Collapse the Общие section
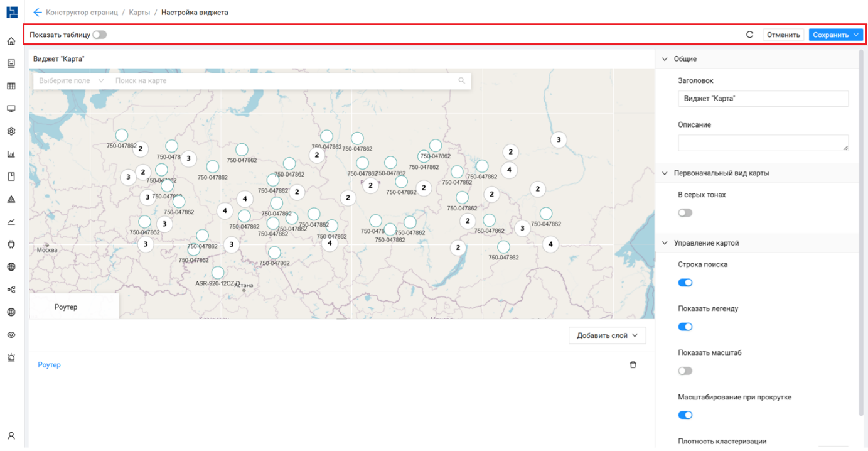This screenshot has width=868, height=451. pos(665,59)
